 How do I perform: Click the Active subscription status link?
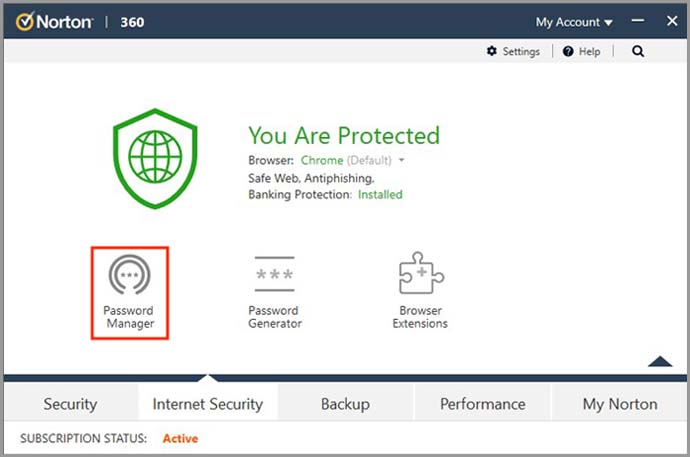[180, 438]
